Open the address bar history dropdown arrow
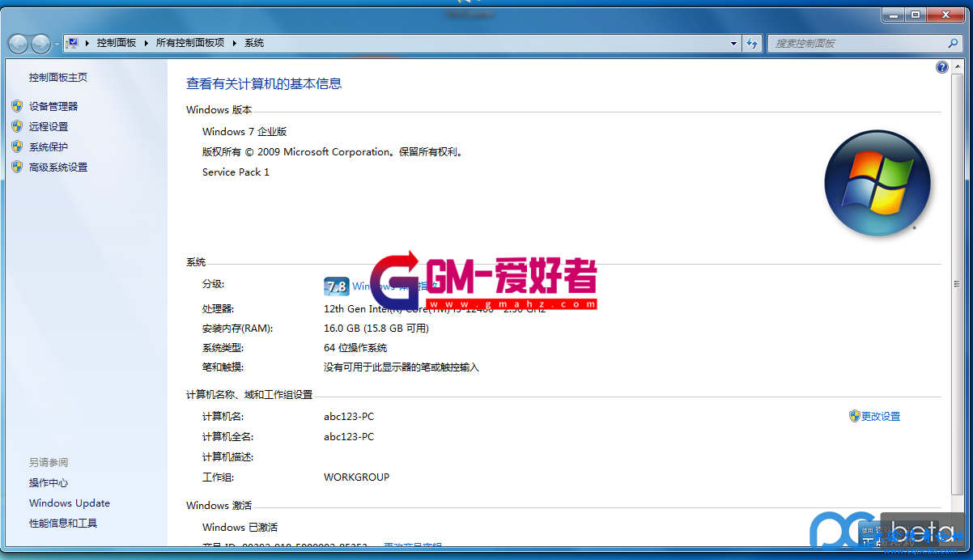The width and height of the screenshot is (973, 560). pos(734,43)
